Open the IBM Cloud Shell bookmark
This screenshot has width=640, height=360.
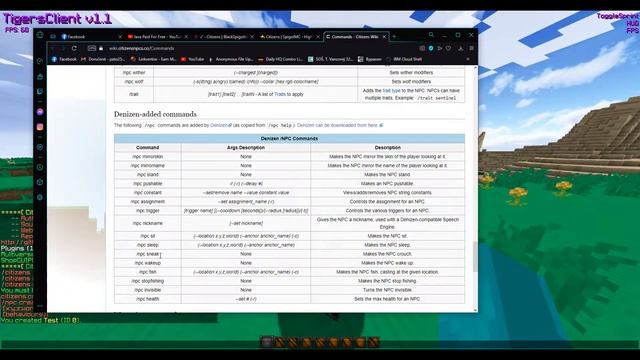[x=404, y=59]
